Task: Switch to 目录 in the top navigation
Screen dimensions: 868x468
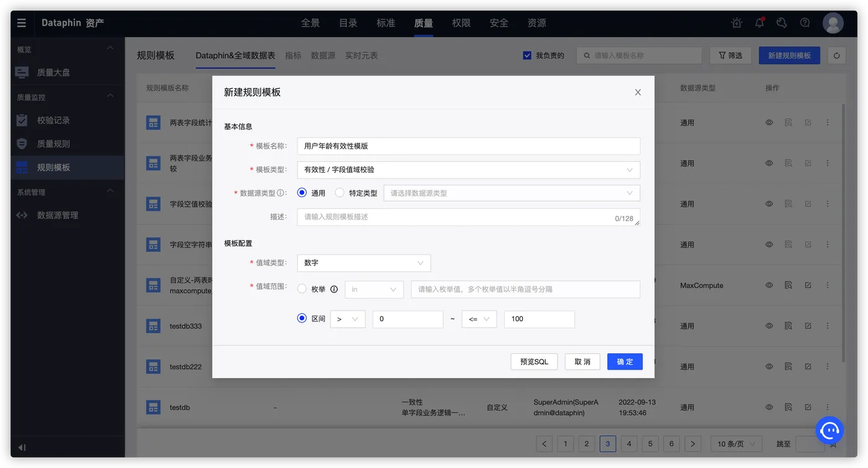Action: (x=348, y=23)
